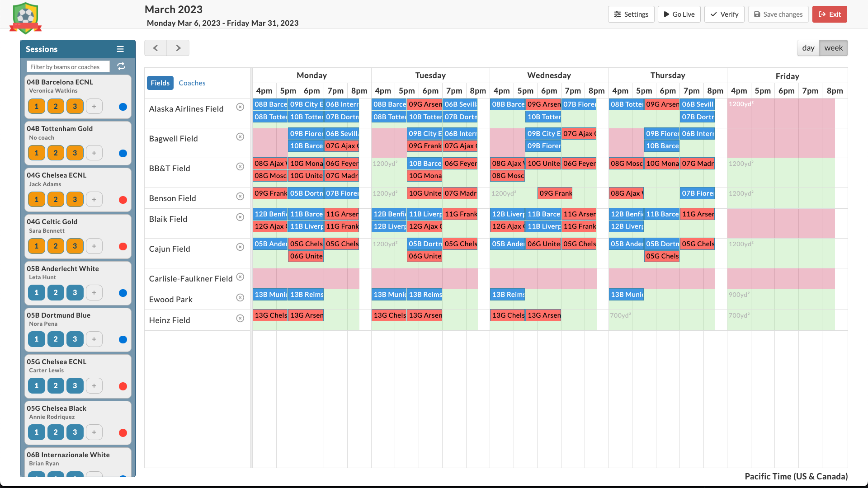
Task: Click the forward navigation arrow above the calendar
Action: 178,47
